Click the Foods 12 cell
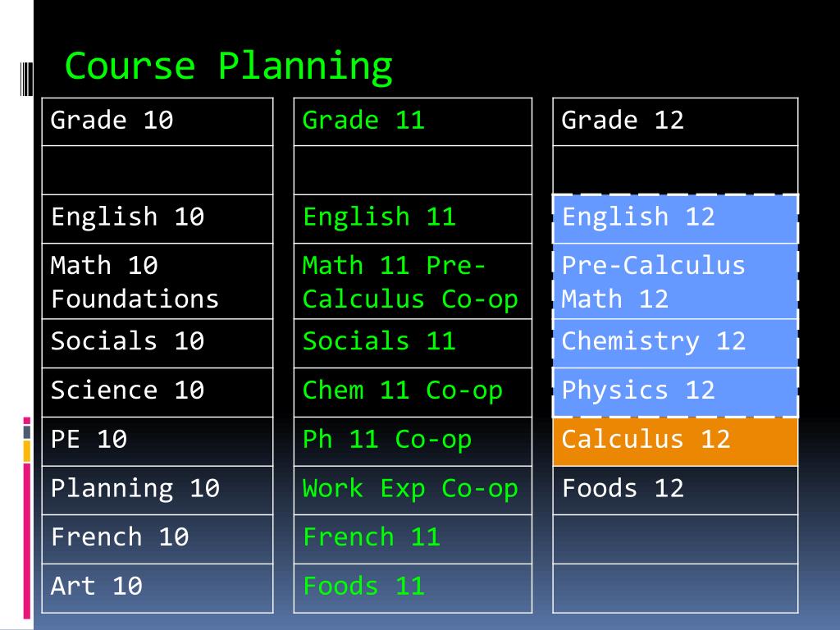This screenshot has height=630, width=840. tap(675, 491)
